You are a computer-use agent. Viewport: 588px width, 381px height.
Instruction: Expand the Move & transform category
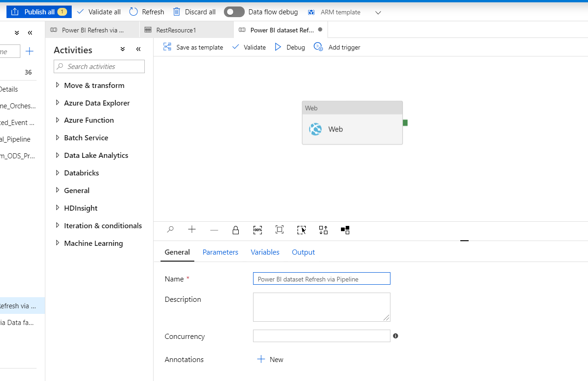pos(57,85)
